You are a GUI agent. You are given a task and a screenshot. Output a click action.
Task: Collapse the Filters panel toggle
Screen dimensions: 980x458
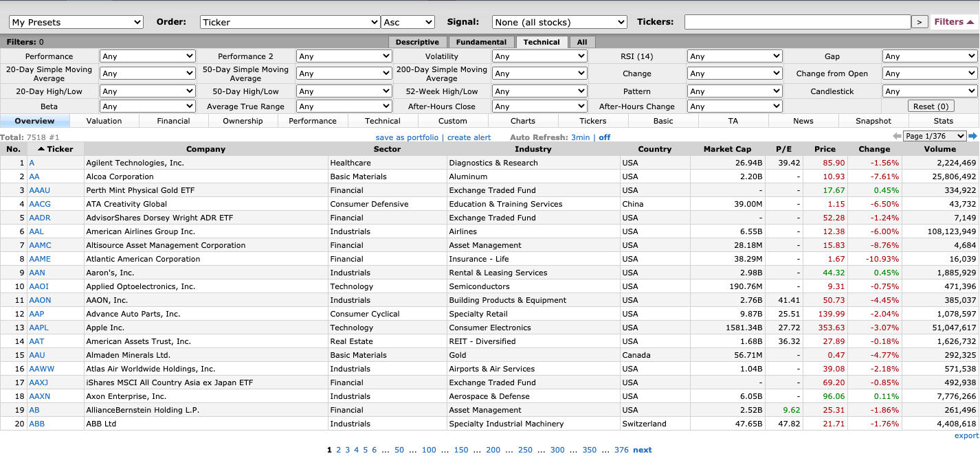954,22
